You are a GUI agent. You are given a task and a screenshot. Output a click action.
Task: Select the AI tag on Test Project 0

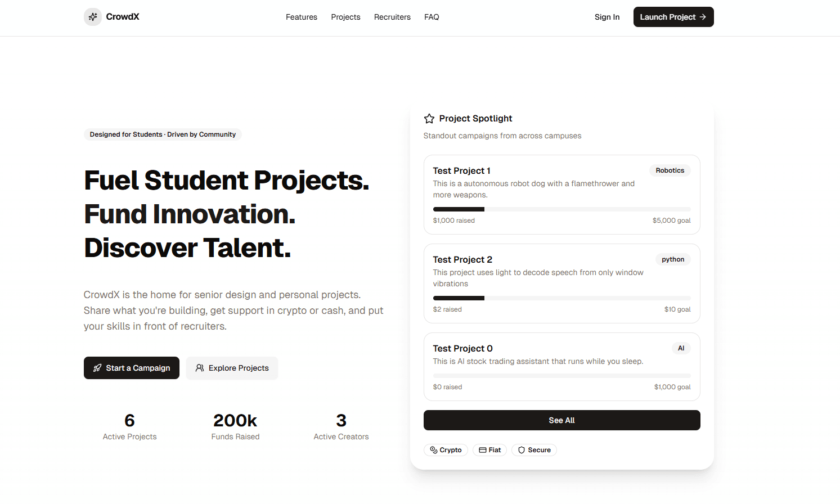coord(681,348)
